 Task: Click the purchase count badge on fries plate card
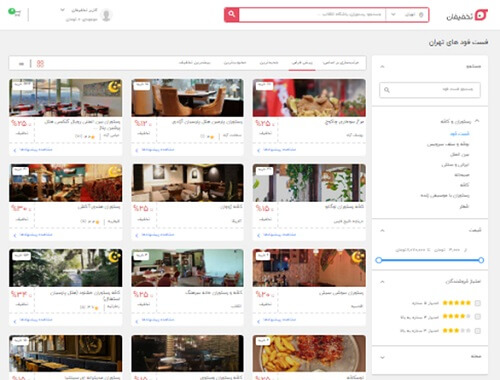[262, 341]
